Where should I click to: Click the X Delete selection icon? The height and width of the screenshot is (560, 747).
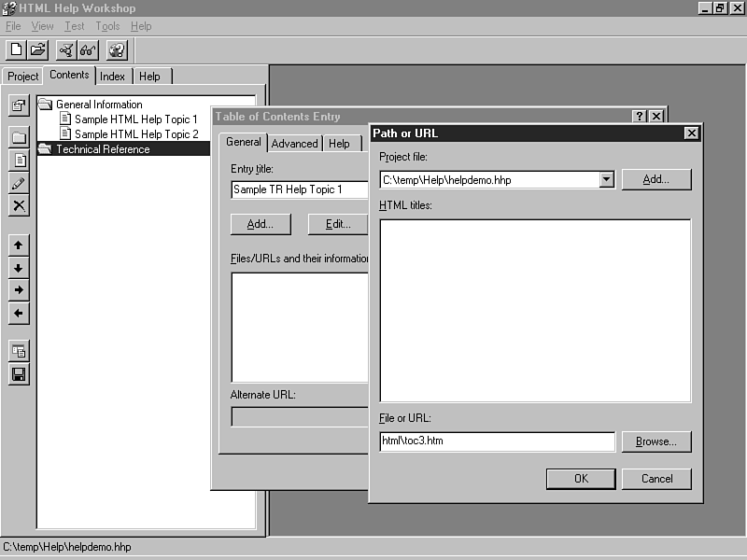coord(19,205)
